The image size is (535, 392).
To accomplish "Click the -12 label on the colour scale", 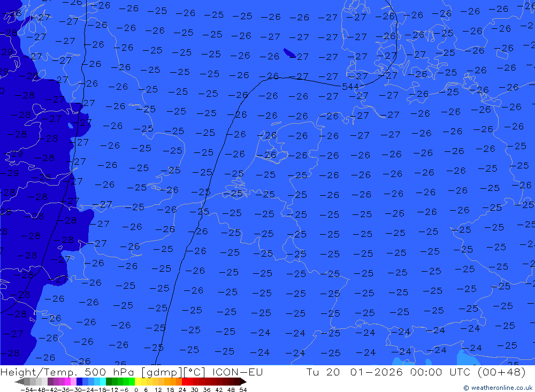I will tap(112, 390).
